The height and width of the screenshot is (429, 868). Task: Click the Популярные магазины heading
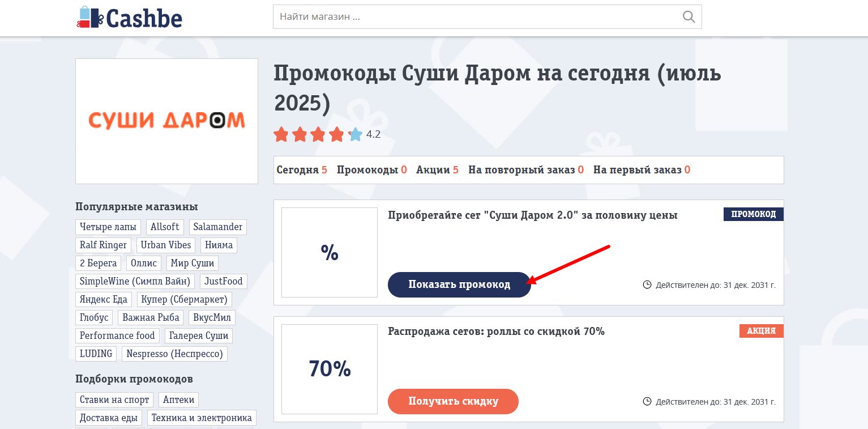(136, 207)
